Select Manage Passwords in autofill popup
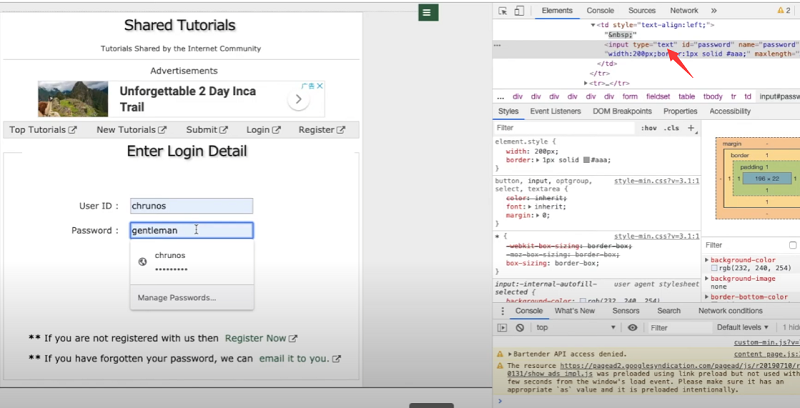 click(x=176, y=298)
